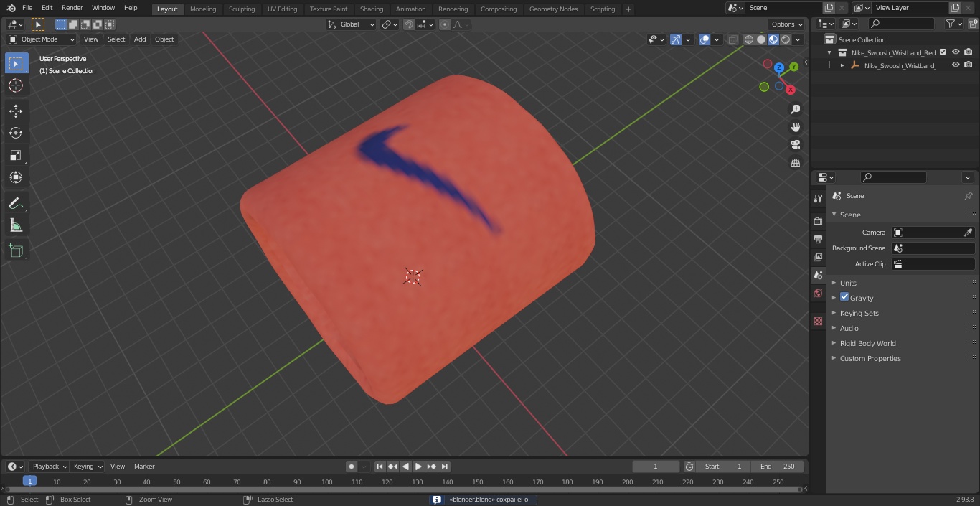Switch to solid viewport shading
Screen dimensions: 980x506
(x=761, y=39)
